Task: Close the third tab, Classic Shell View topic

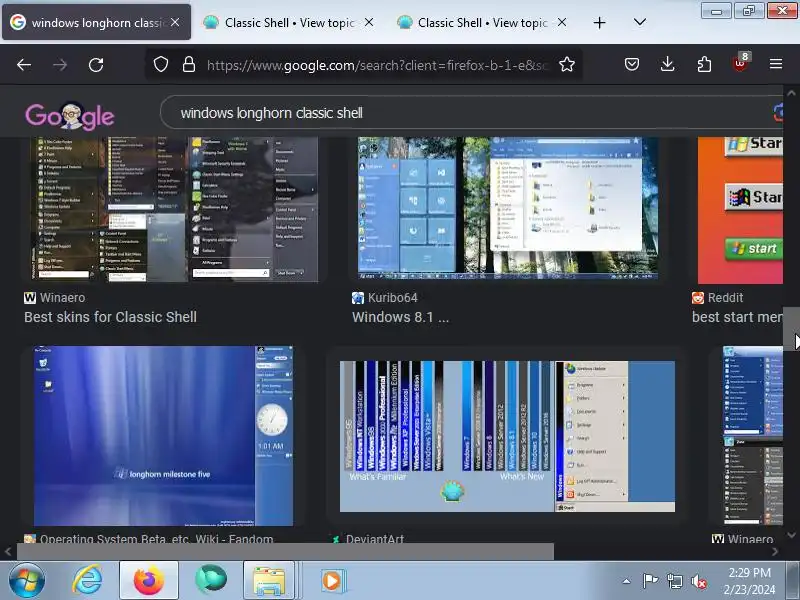Action: 562,22
